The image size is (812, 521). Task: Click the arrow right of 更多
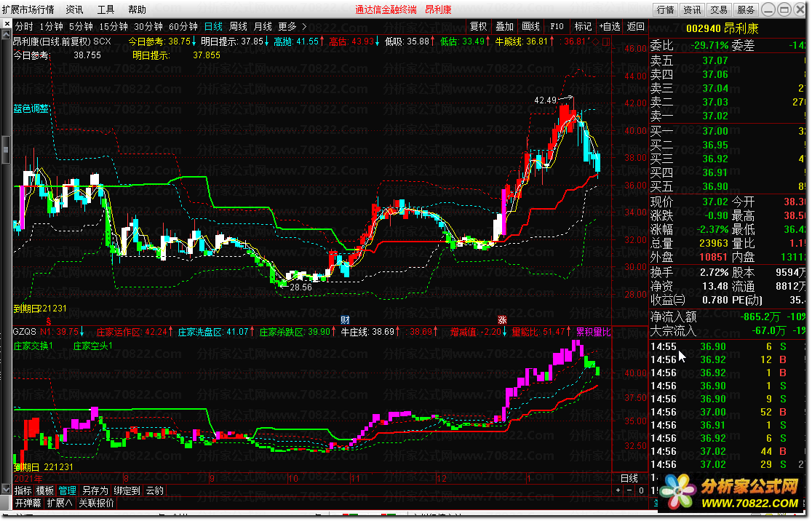pos(304,26)
